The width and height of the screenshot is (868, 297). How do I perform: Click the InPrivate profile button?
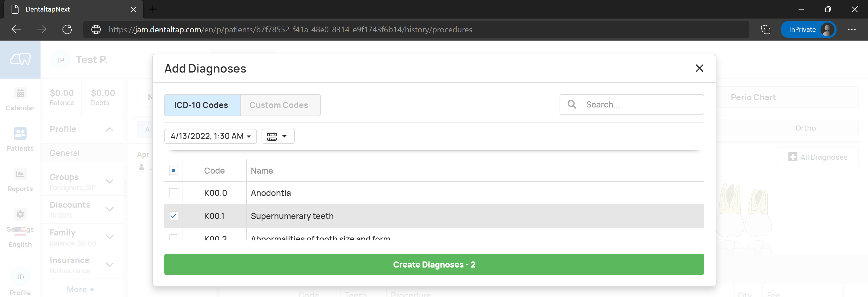tap(808, 29)
